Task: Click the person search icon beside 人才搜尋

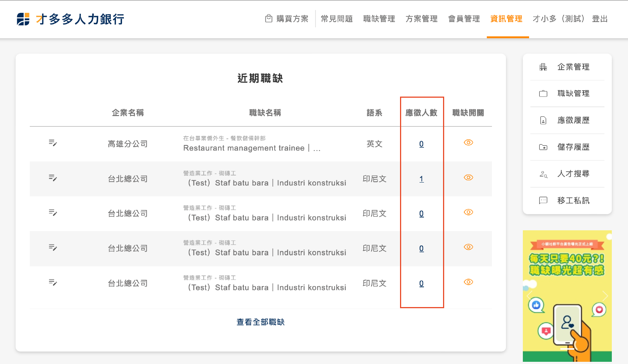Action: point(543,174)
